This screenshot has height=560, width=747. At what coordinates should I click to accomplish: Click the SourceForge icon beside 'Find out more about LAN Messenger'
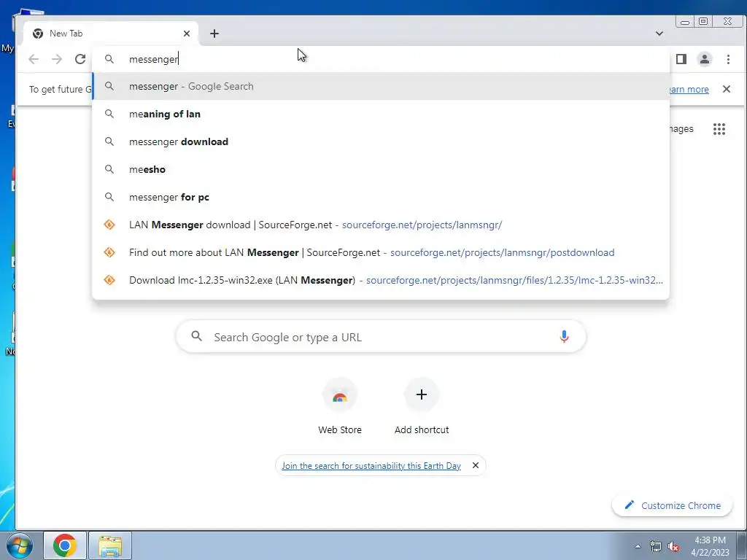coord(109,252)
